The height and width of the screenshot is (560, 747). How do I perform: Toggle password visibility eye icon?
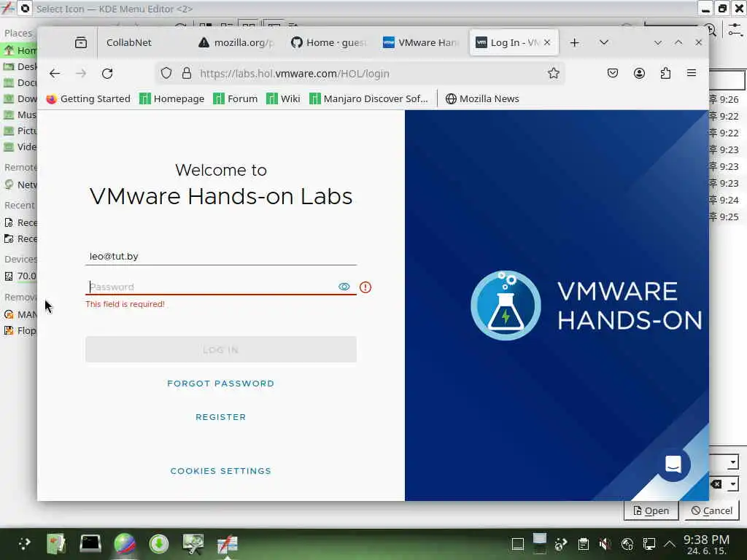click(344, 287)
